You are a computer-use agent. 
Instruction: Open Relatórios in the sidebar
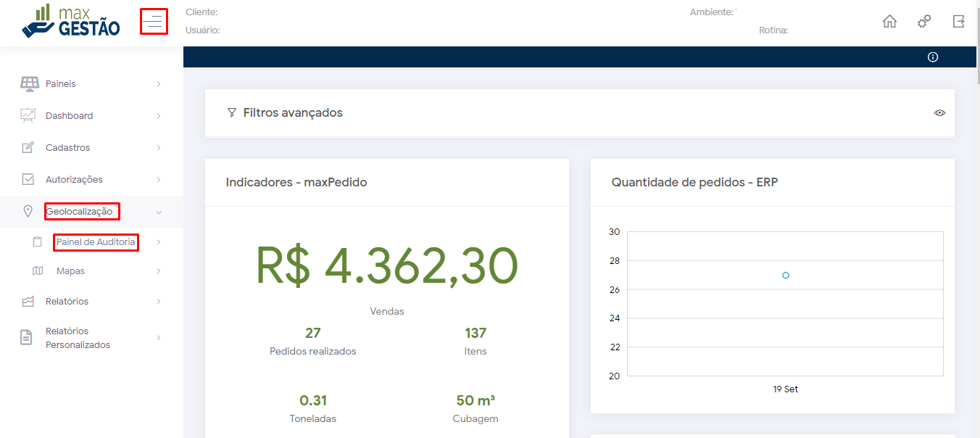(x=67, y=302)
